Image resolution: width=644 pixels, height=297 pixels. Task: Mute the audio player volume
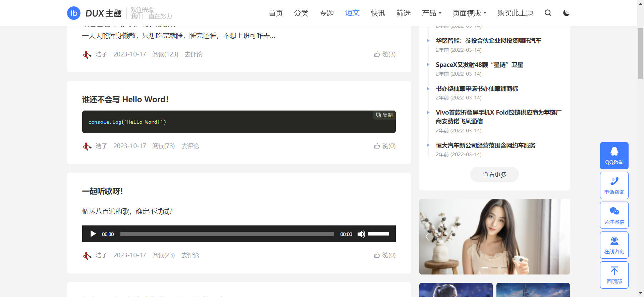point(361,234)
